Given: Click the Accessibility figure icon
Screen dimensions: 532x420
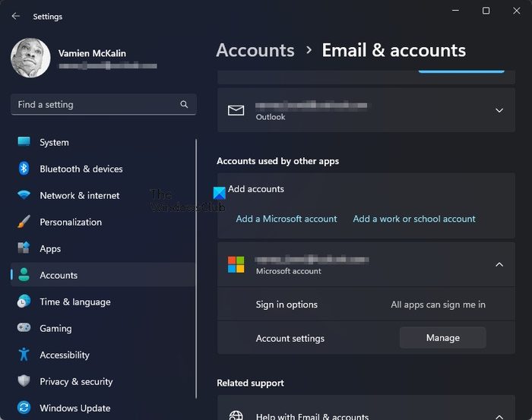Looking at the screenshot, I should 24,355.
